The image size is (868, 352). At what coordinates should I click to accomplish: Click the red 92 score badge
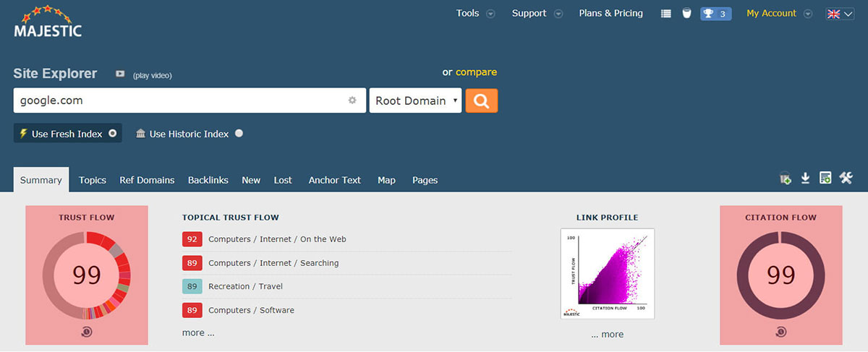coord(192,239)
